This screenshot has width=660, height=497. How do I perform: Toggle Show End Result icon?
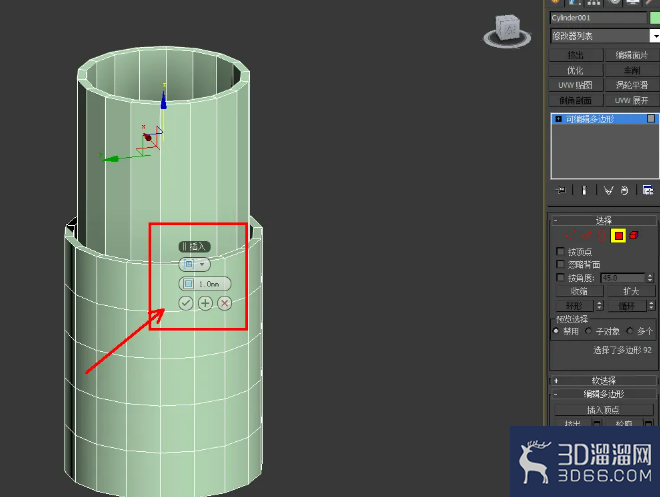click(584, 191)
